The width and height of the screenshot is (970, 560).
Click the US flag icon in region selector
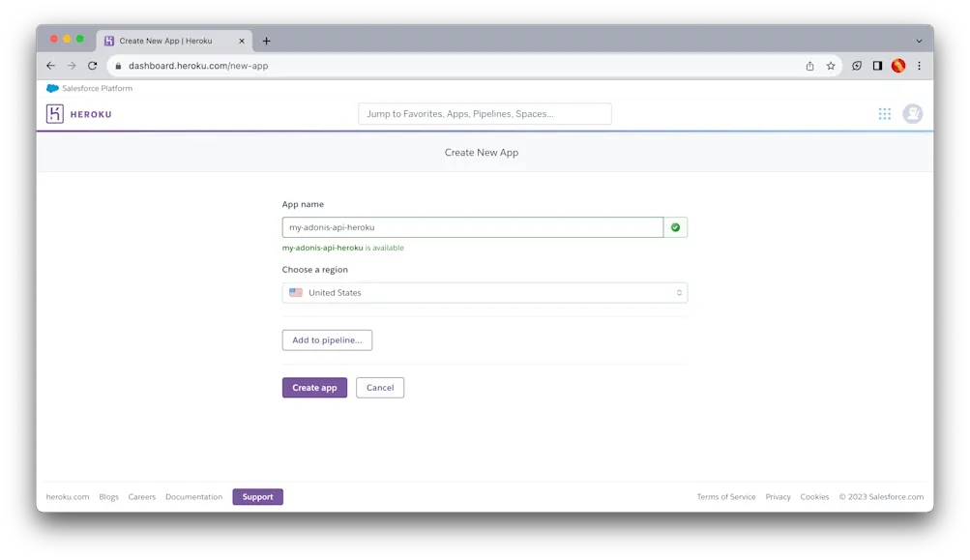pyautogui.click(x=295, y=292)
